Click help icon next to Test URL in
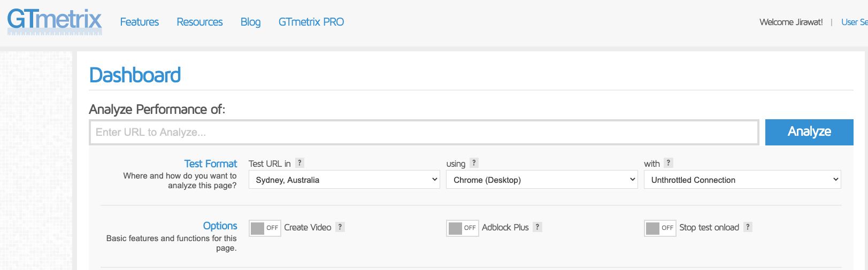 pyautogui.click(x=299, y=163)
